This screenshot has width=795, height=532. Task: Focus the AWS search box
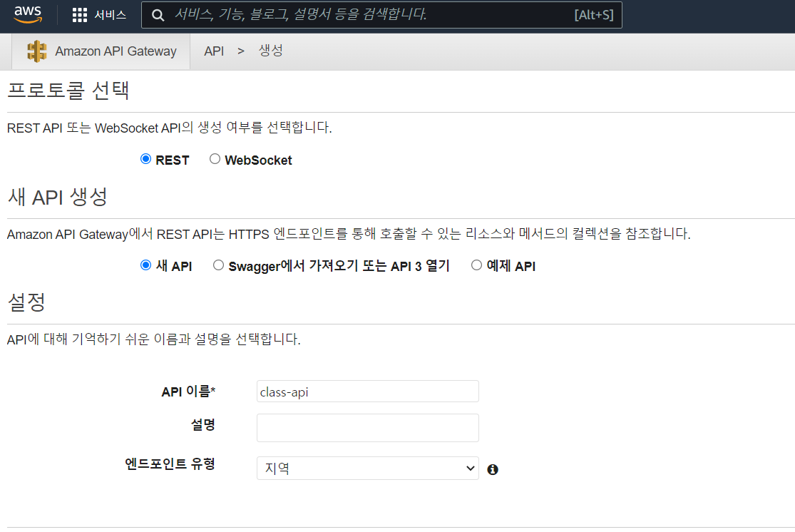(x=381, y=15)
